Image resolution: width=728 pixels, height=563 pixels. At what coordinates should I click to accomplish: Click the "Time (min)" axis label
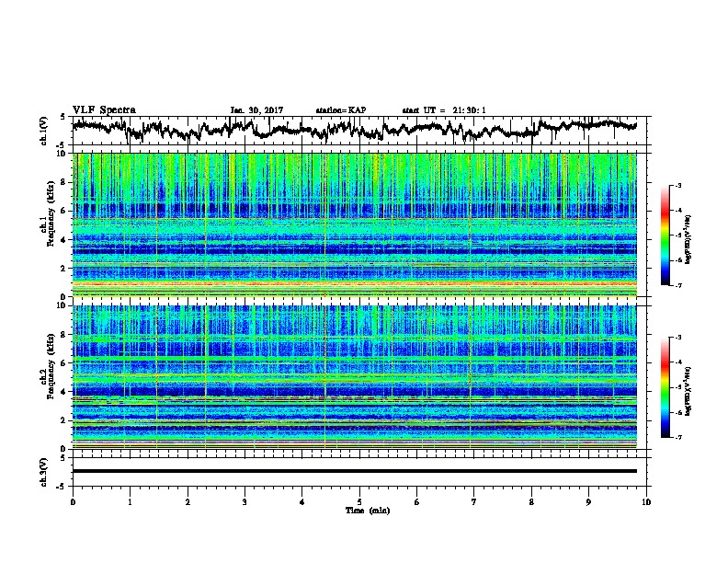pyautogui.click(x=368, y=511)
